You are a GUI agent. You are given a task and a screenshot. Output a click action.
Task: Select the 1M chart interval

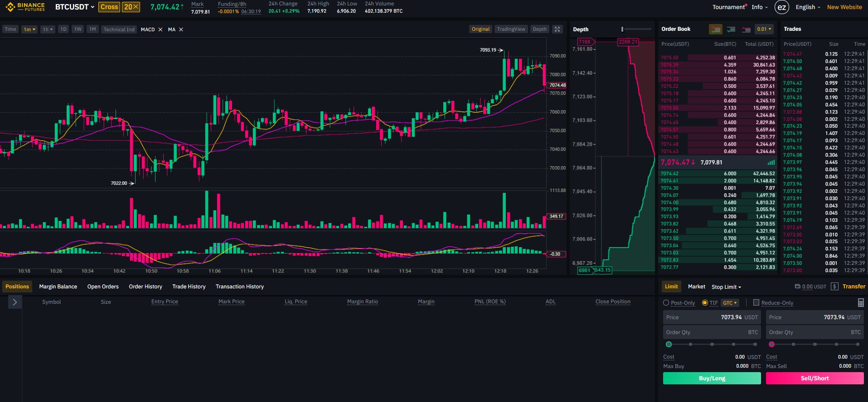92,29
